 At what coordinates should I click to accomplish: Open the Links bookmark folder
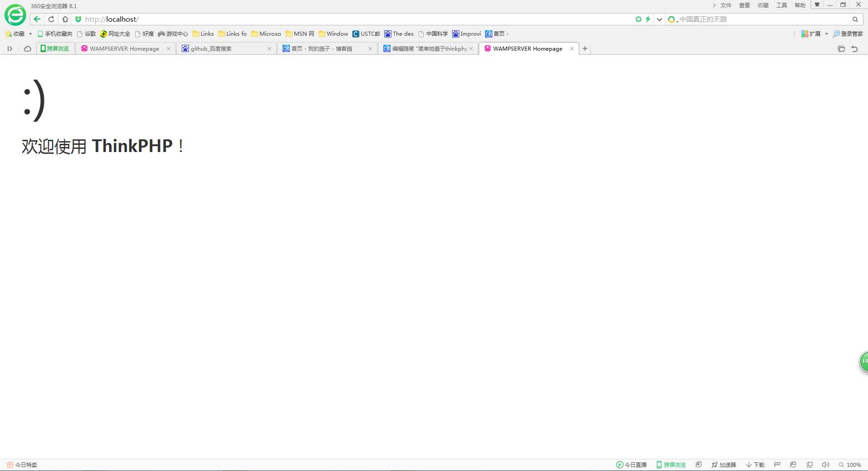(x=203, y=34)
